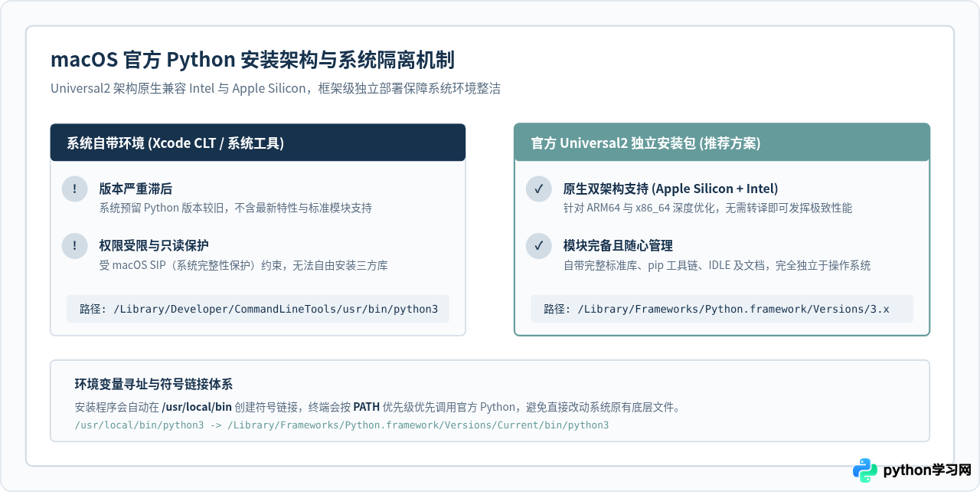Click the main title macOS 官方 Python 安装架构与系统隔离机制
Screen dimensions: 980x492
[253, 60]
